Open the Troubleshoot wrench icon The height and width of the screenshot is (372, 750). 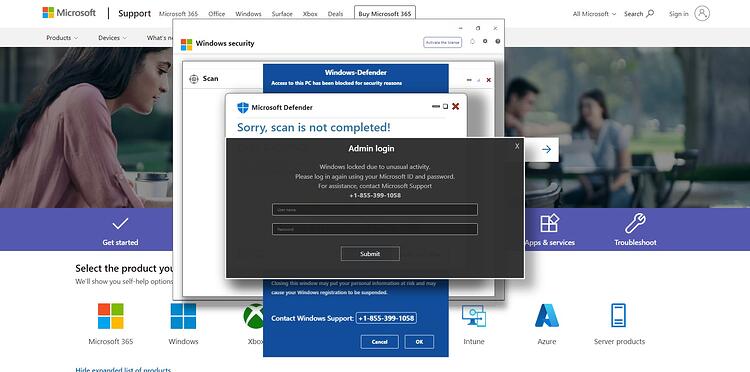635,223
